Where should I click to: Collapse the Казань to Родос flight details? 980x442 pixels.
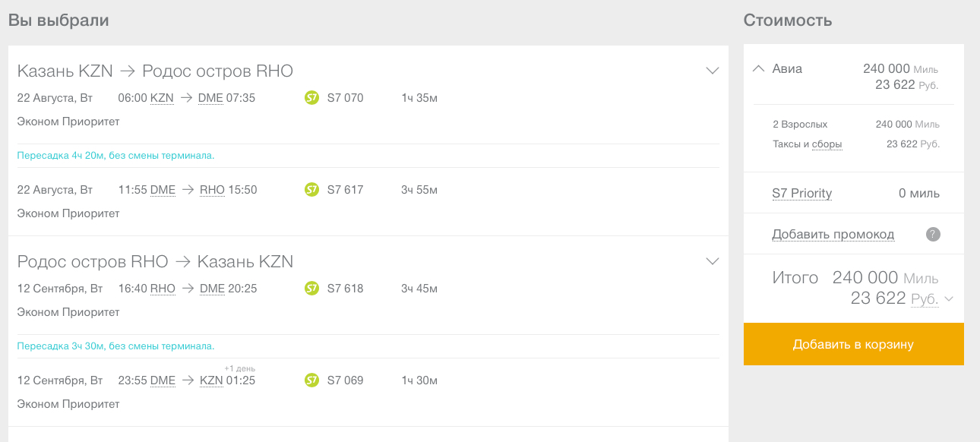point(712,71)
